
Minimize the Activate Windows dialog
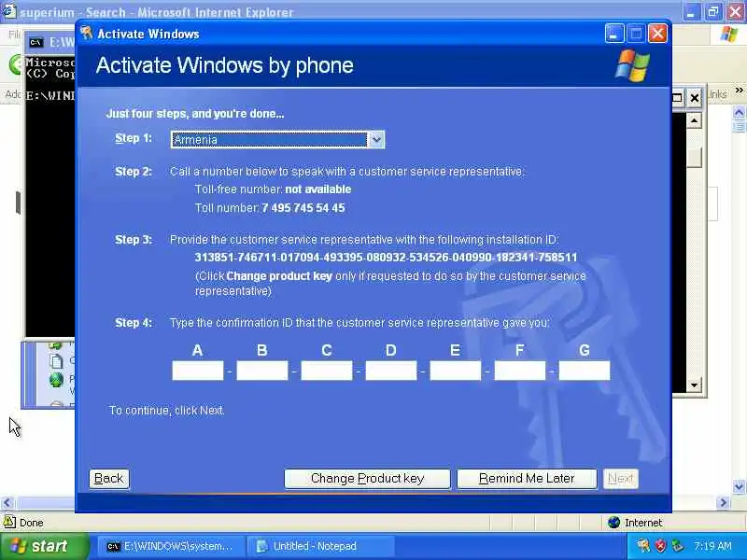click(x=614, y=34)
